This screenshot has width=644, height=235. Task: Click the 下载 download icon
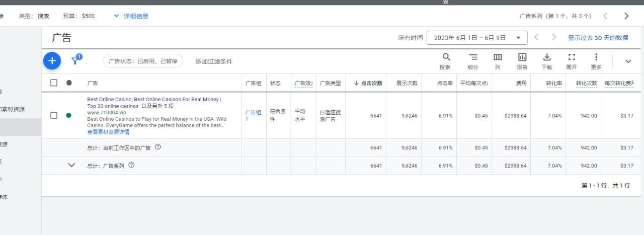pyautogui.click(x=547, y=57)
